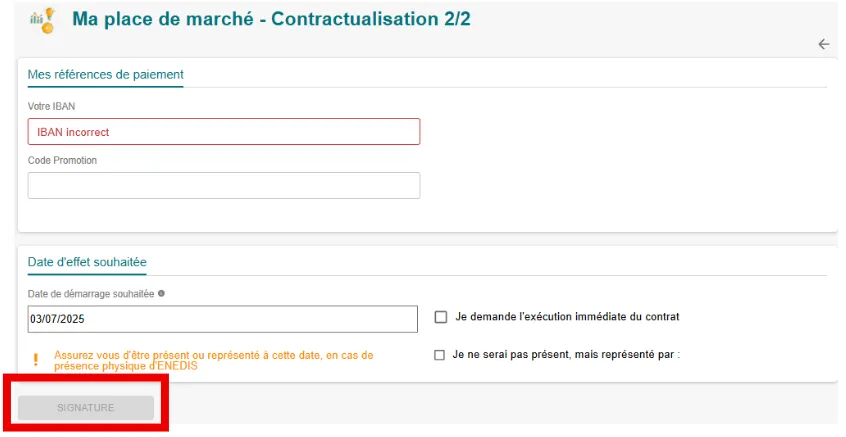Select the 'Mes références de paiement' section header
846x437 pixels.
click(105, 74)
